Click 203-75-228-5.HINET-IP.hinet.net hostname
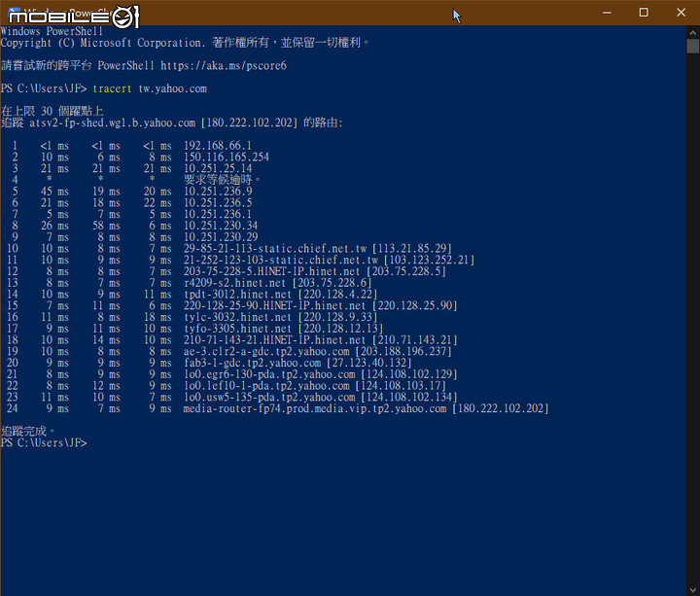The height and width of the screenshot is (596, 700). point(272,271)
